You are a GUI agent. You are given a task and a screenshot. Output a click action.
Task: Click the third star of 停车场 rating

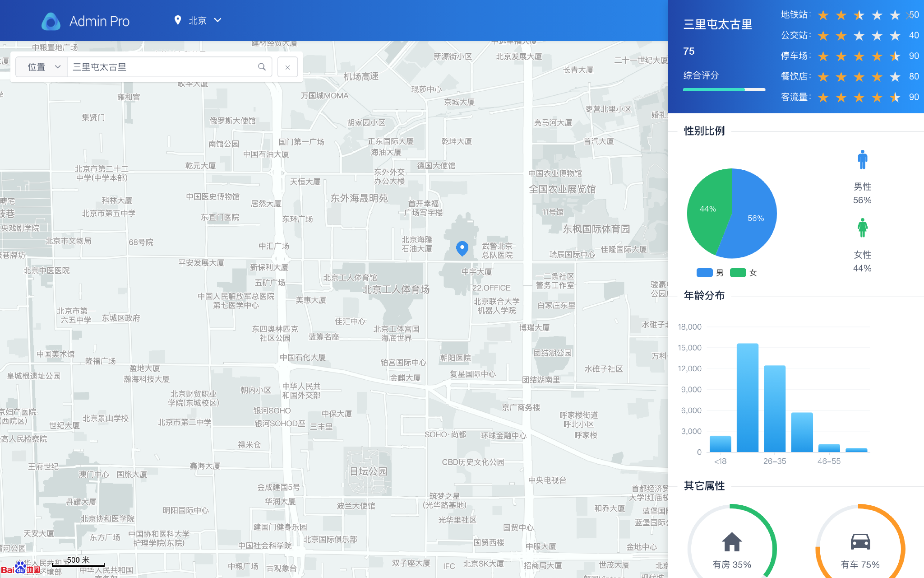[x=859, y=56]
